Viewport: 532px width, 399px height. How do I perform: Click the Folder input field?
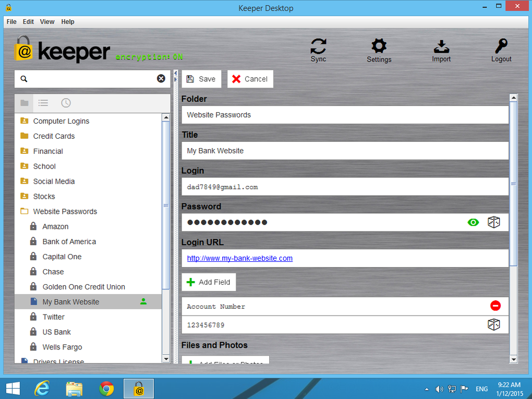pyautogui.click(x=345, y=115)
